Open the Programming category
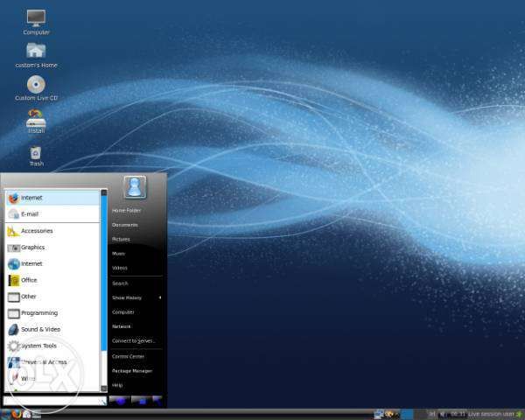The height and width of the screenshot is (420, 525). pos(52,313)
